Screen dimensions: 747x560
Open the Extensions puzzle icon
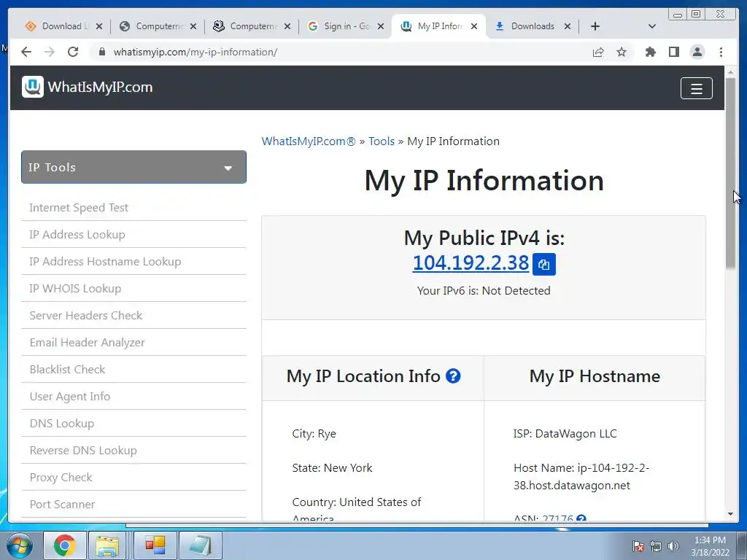[650, 52]
